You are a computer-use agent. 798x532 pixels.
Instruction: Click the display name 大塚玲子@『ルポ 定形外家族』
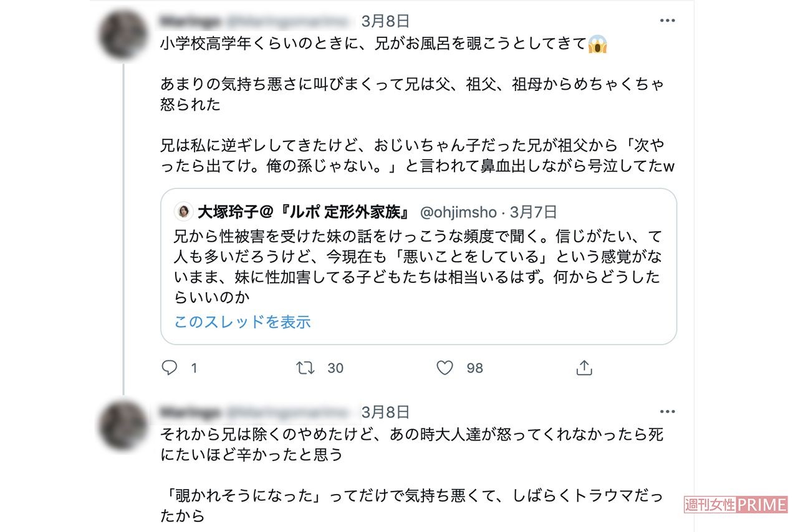point(304,212)
